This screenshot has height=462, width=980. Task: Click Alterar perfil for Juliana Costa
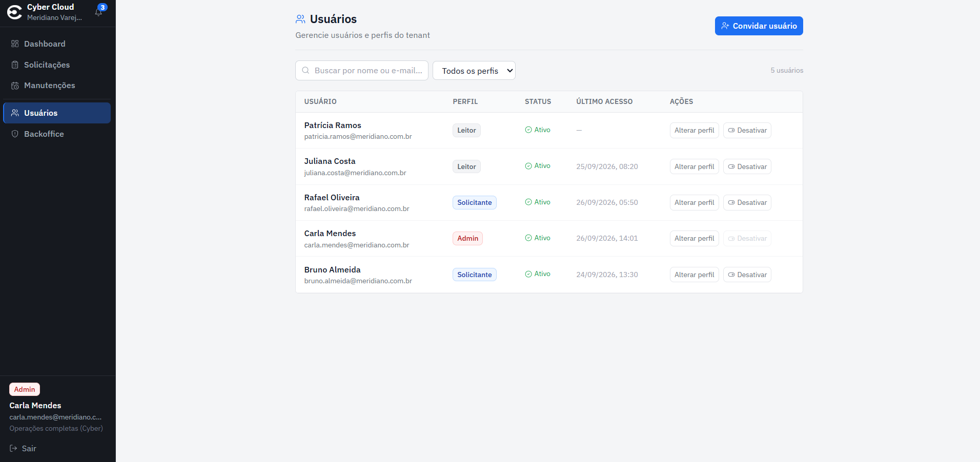pyautogui.click(x=694, y=167)
